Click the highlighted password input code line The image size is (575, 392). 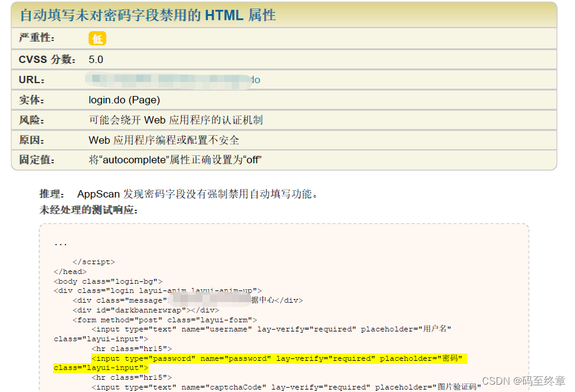click(279, 358)
